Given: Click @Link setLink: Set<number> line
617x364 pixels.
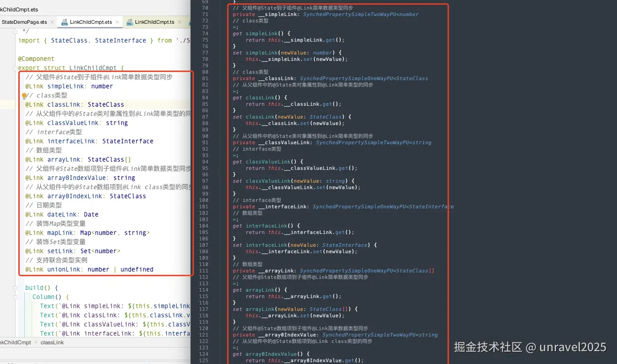Looking at the screenshot, I should coord(73,251).
